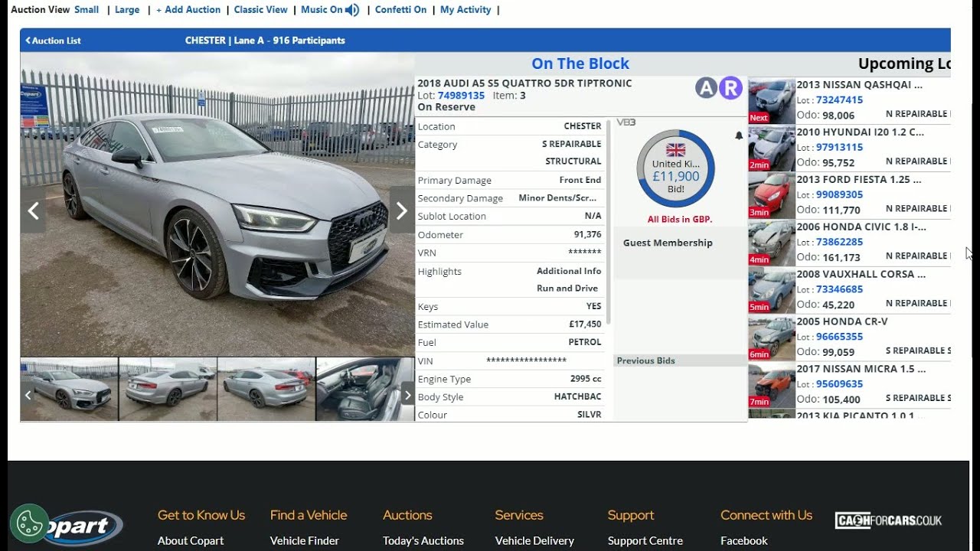Image resolution: width=980 pixels, height=551 pixels.
Task: Select front-view silver Audi thumbnail
Action: pyautogui.click(x=70, y=390)
